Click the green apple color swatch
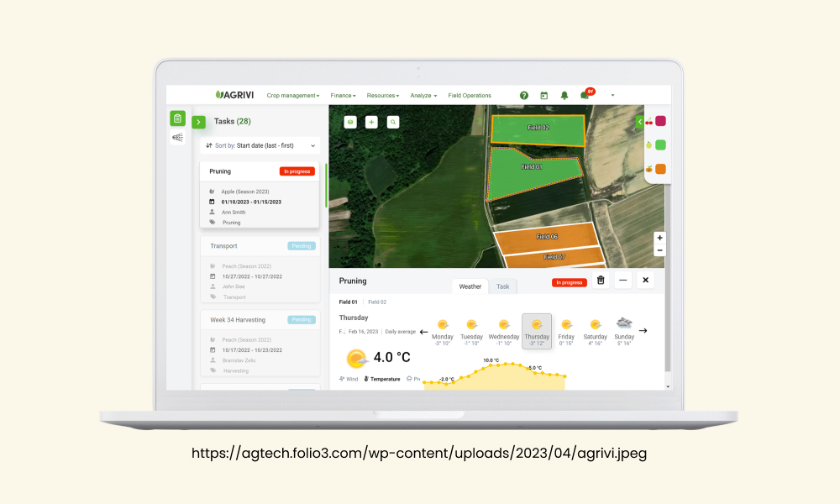The width and height of the screenshot is (840, 504). click(x=660, y=144)
